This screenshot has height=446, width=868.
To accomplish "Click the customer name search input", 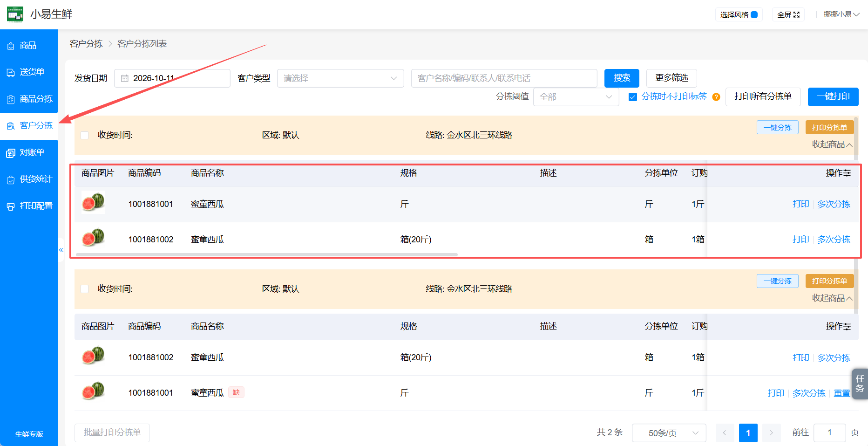I will pos(504,78).
